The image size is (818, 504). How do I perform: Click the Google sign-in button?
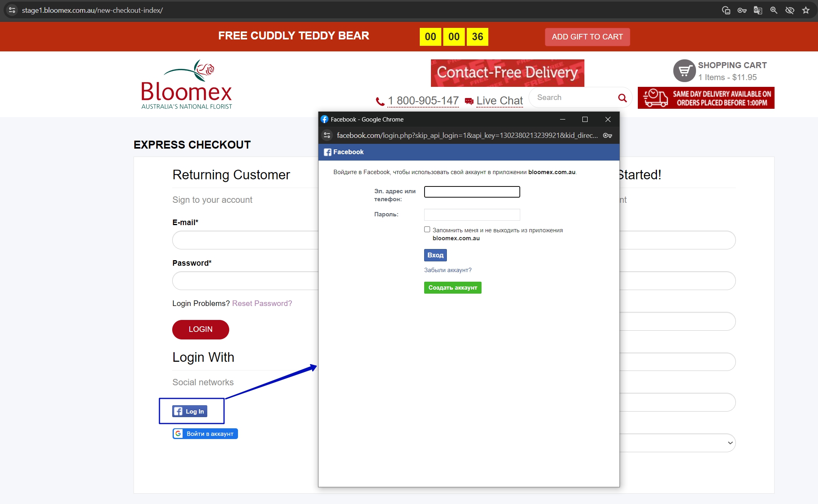point(205,434)
